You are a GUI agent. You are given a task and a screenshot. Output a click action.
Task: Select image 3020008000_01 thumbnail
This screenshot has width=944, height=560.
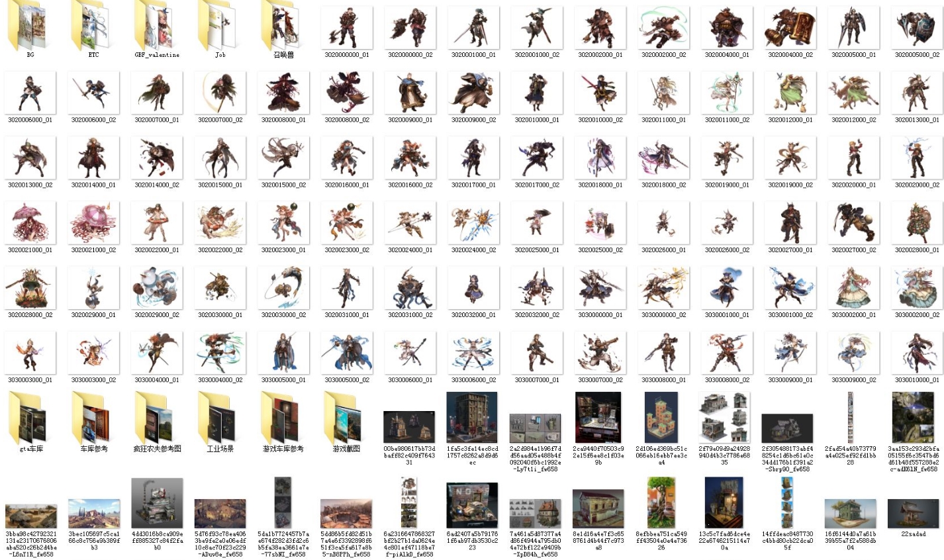tap(283, 93)
